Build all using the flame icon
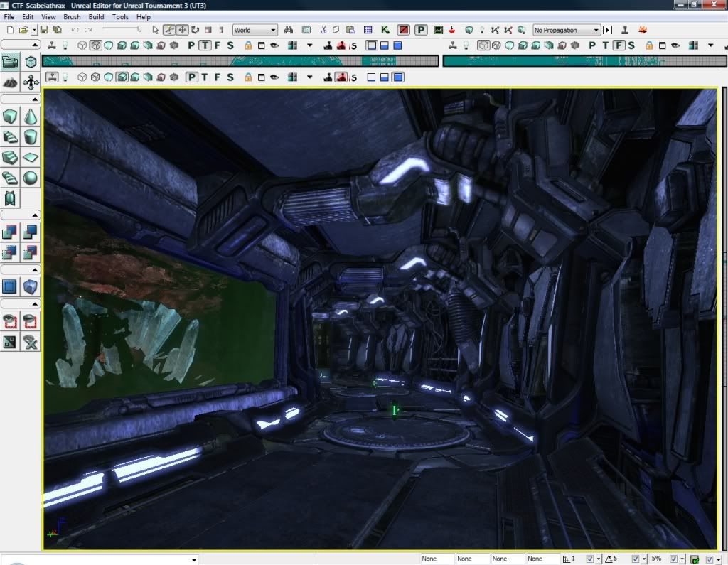The height and width of the screenshot is (565, 728). coord(643,30)
